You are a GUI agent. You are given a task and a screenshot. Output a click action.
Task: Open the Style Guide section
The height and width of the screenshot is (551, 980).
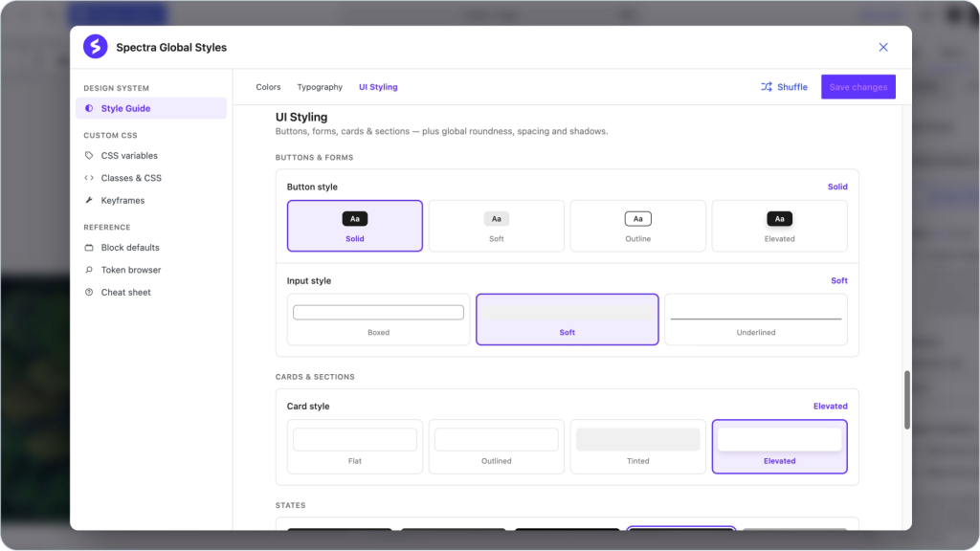point(151,108)
